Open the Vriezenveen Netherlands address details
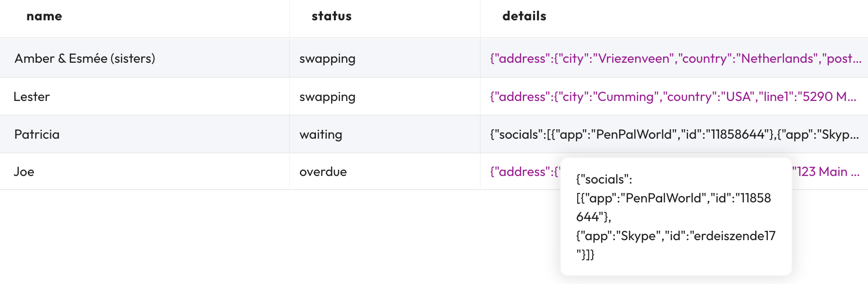This screenshot has height=284, width=868. coord(675,58)
